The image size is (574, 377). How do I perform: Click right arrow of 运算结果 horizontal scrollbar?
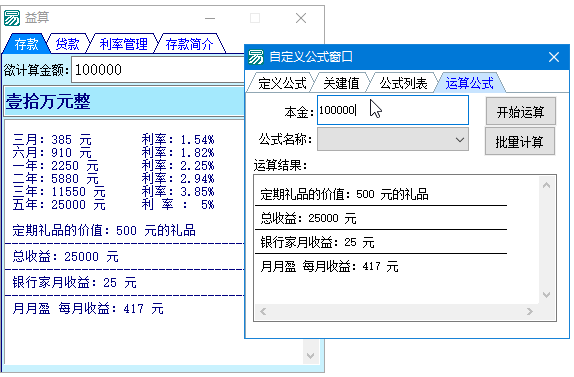tap(530, 311)
